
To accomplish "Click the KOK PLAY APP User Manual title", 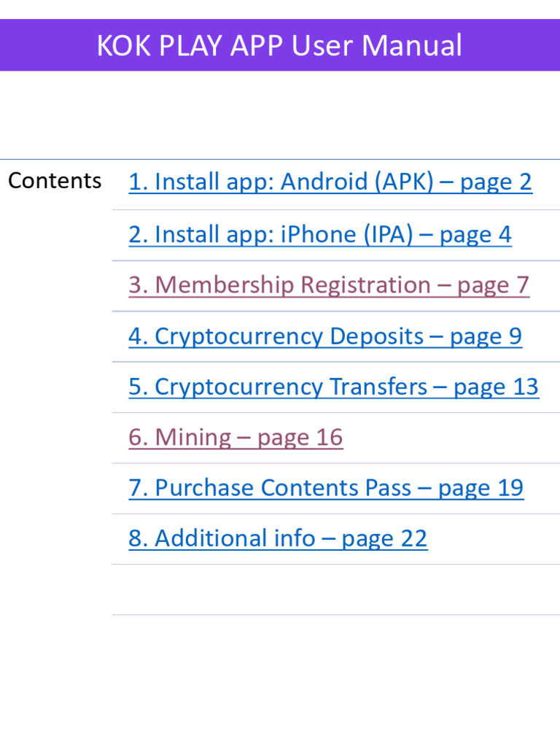I will (x=279, y=45).
